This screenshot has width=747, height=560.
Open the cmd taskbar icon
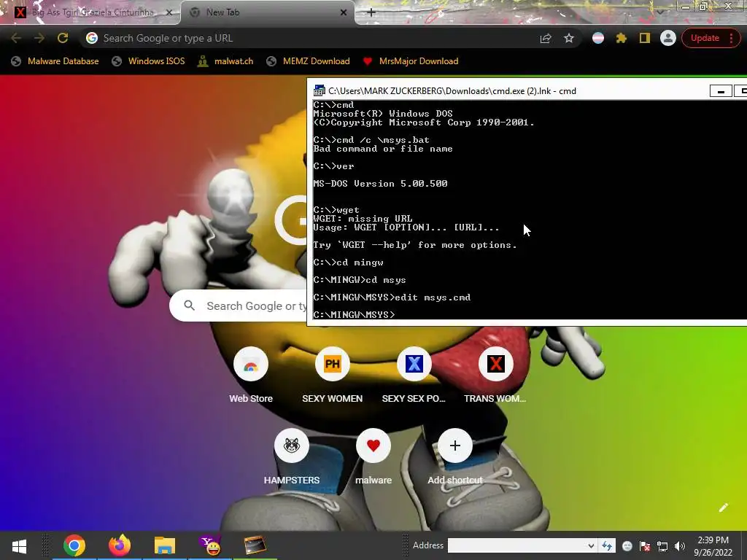click(x=255, y=545)
